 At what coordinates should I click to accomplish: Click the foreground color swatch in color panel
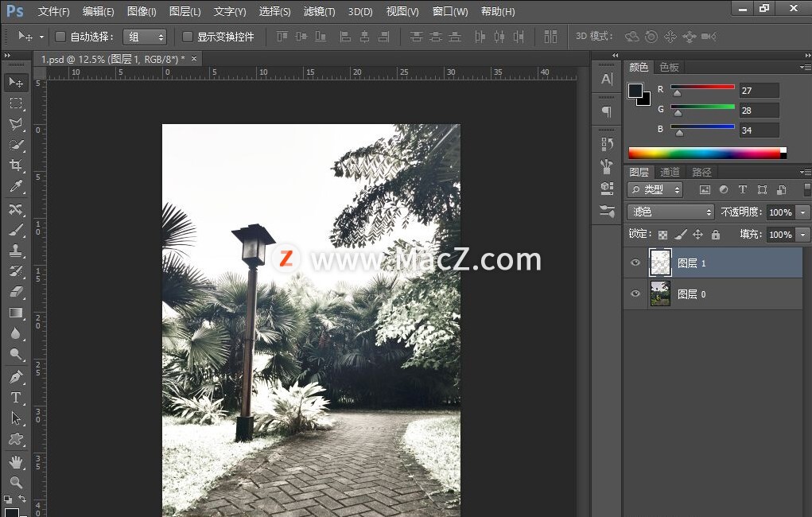point(635,91)
